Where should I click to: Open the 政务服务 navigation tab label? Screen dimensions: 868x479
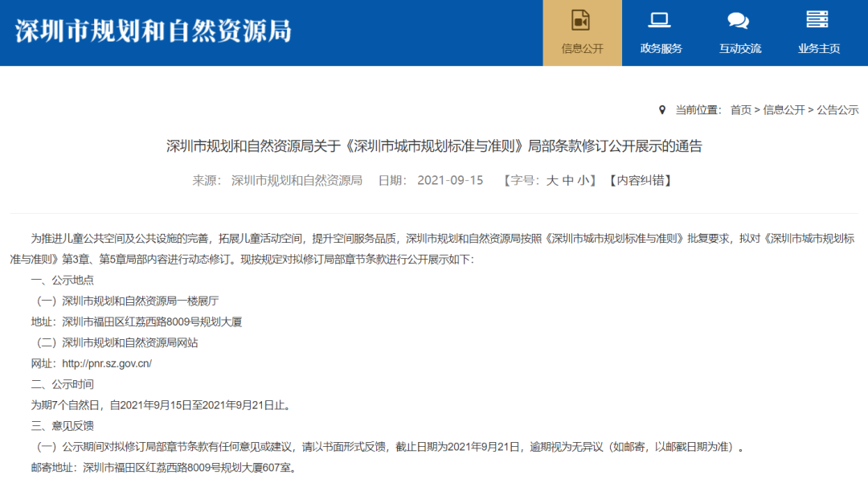pyautogui.click(x=661, y=49)
